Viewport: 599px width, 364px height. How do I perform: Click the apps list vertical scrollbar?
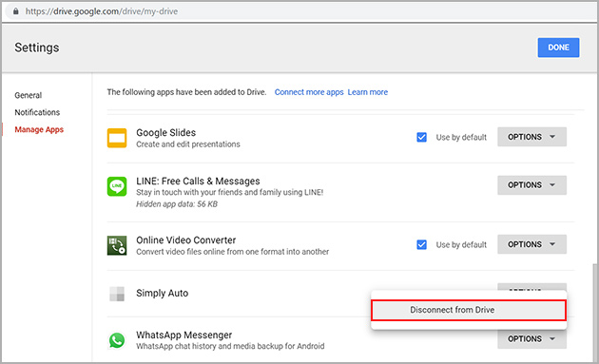click(594, 313)
